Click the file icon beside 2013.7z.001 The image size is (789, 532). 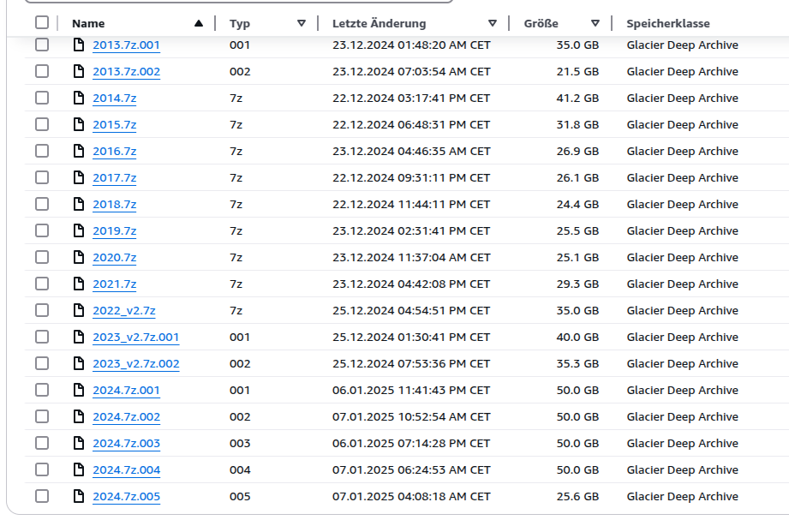click(79, 45)
